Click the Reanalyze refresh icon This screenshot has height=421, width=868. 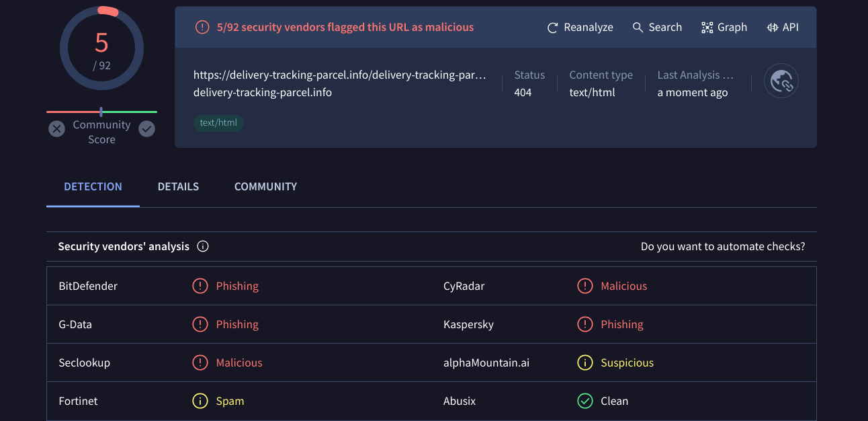[x=553, y=28]
